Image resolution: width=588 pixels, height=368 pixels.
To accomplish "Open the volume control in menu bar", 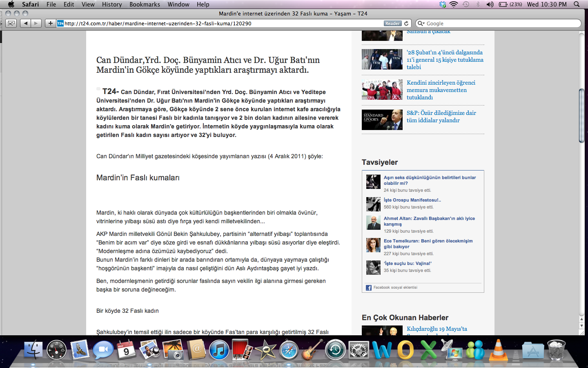I will 490,4.
